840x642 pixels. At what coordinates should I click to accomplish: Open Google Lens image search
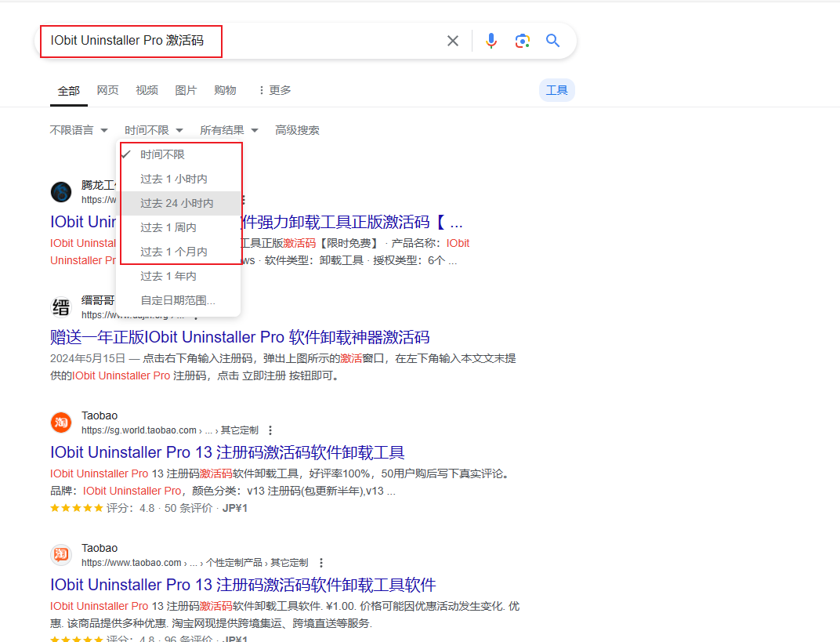523,41
